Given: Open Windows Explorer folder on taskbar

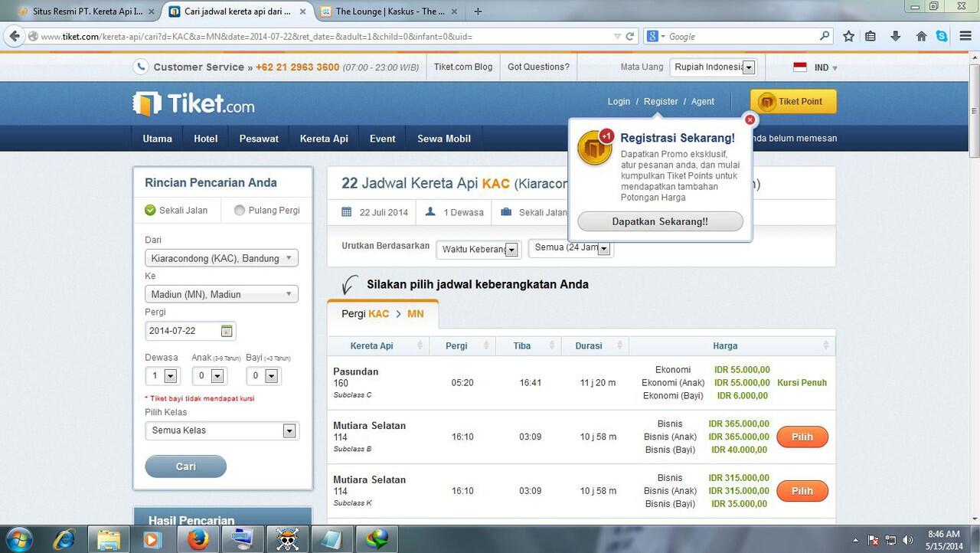Looking at the screenshot, I should point(108,539).
